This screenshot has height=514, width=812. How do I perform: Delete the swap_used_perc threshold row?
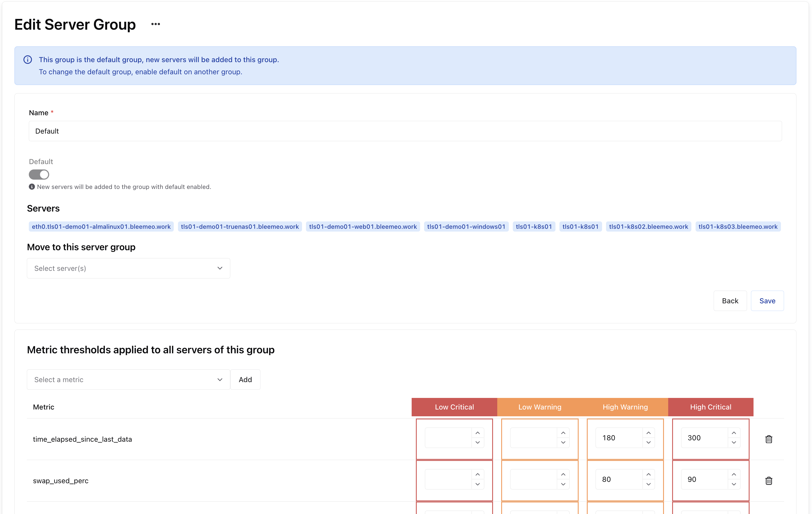(768, 480)
